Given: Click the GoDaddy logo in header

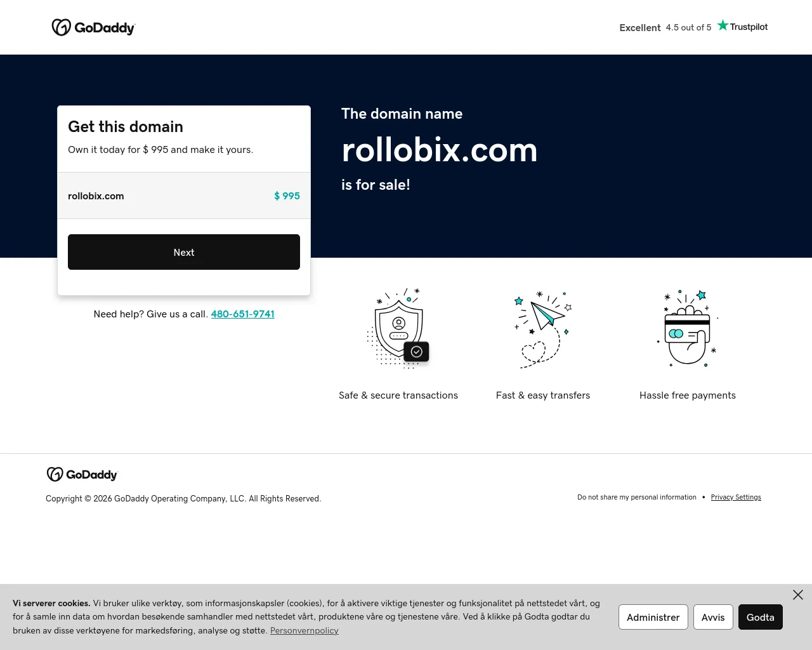Looking at the screenshot, I should point(93,27).
